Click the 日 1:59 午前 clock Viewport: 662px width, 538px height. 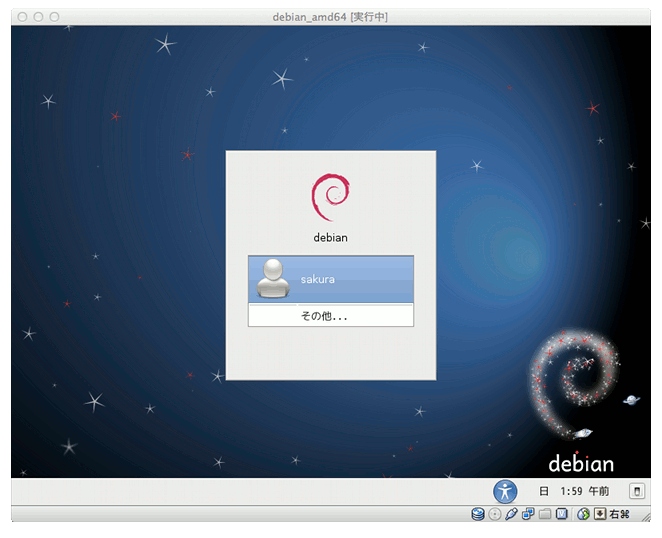click(x=573, y=491)
